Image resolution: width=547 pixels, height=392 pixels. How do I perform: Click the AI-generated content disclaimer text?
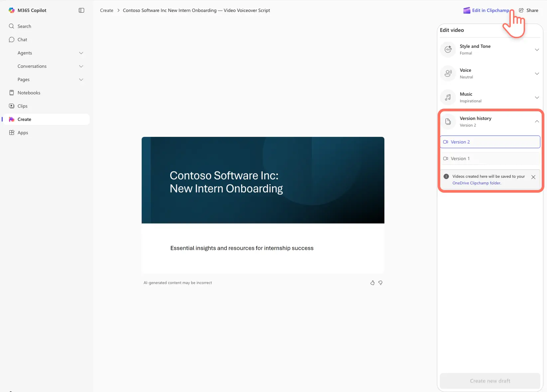[178, 283]
